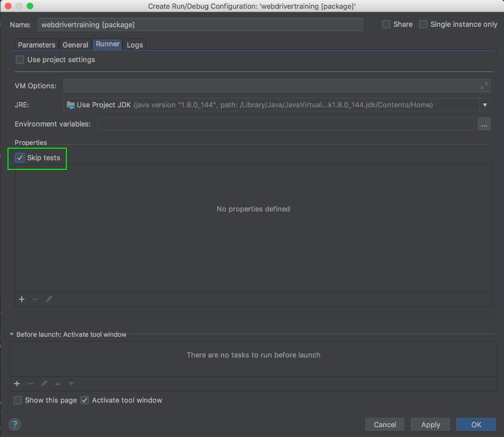Click OK to confirm configuration
504x437 pixels.
click(476, 424)
